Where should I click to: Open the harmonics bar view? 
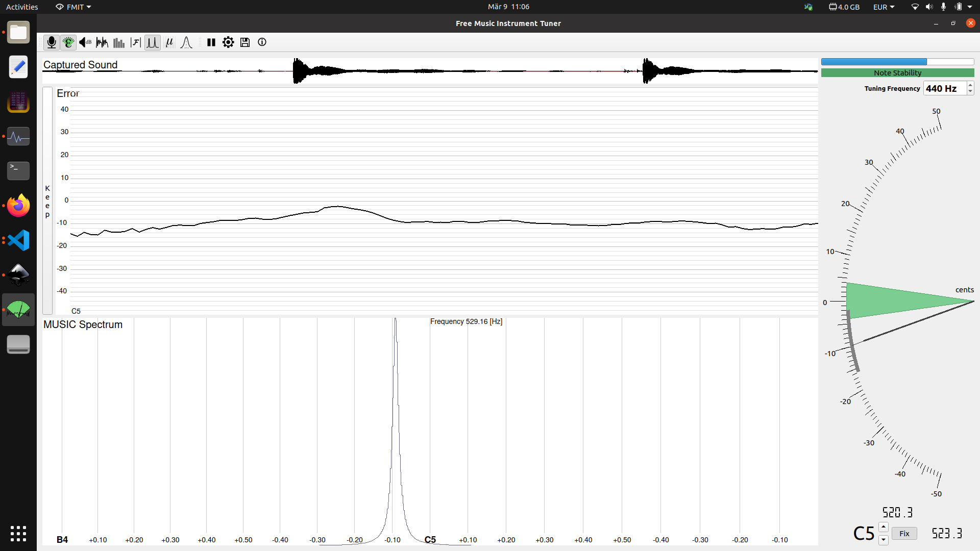[118, 42]
